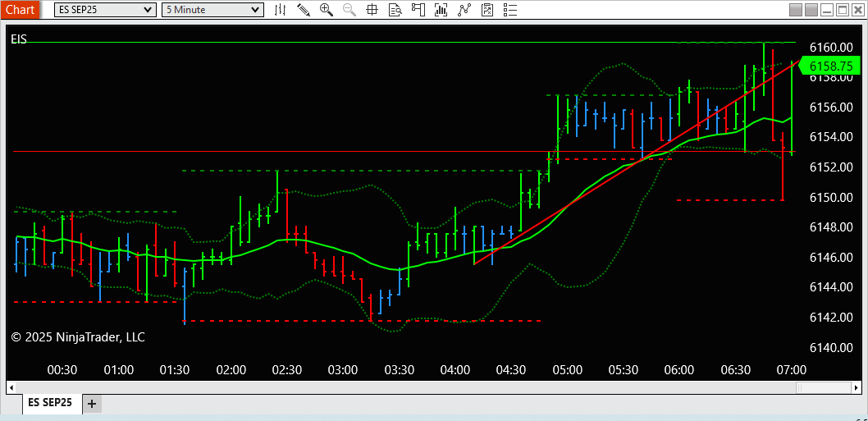Viewport: 868px width, 421px height.
Task: Click the 06:30 time axis label
Action: coord(735,369)
